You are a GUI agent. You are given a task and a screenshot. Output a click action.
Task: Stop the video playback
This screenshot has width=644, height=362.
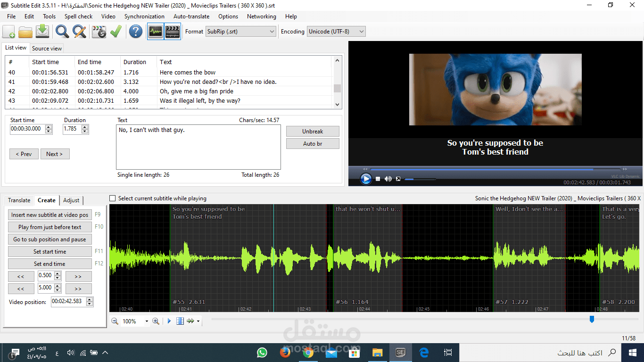coord(378,179)
